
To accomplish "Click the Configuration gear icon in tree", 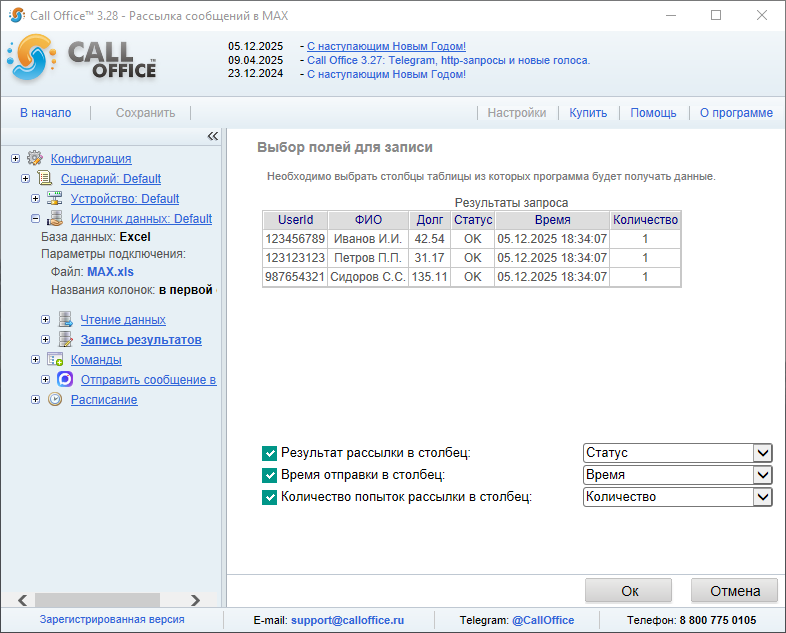I will click(x=35, y=158).
